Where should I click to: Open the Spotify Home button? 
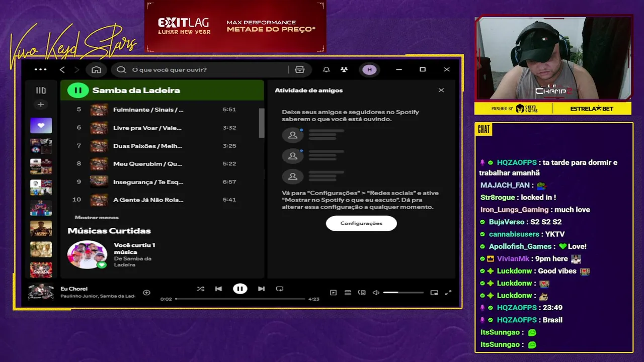point(96,70)
